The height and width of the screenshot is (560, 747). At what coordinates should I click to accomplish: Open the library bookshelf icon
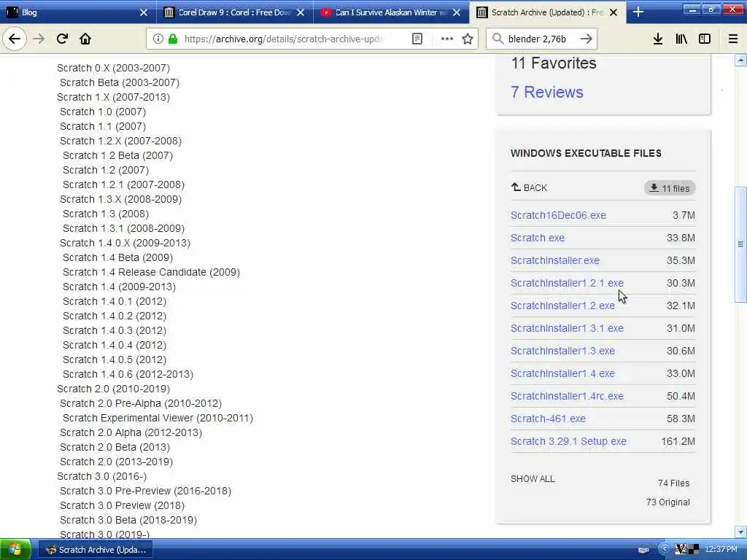point(681,39)
